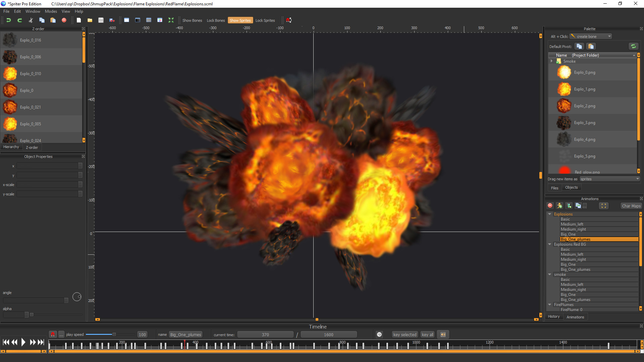The width and height of the screenshot is (644, 362).
Task: Duplicate animation with the copy-document icon
Action: pyautogui.click(x=578, y=205)
